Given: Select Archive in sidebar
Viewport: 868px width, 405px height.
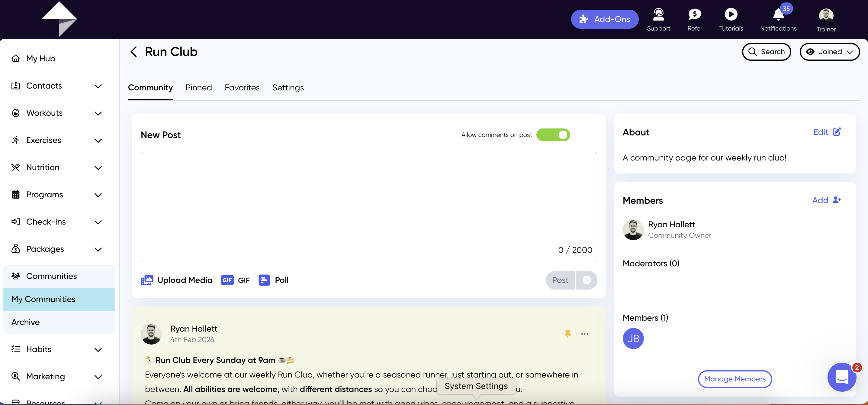Looking at the screenshot, I should coord(59,322).
